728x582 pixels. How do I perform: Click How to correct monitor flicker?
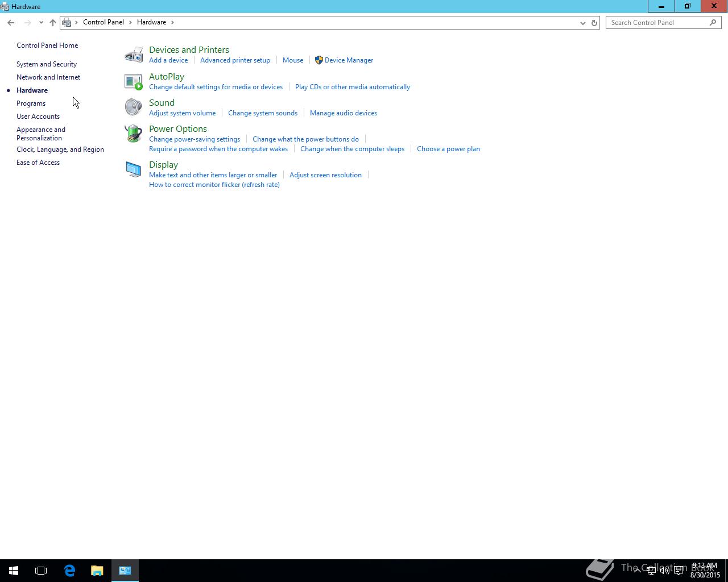214,185
